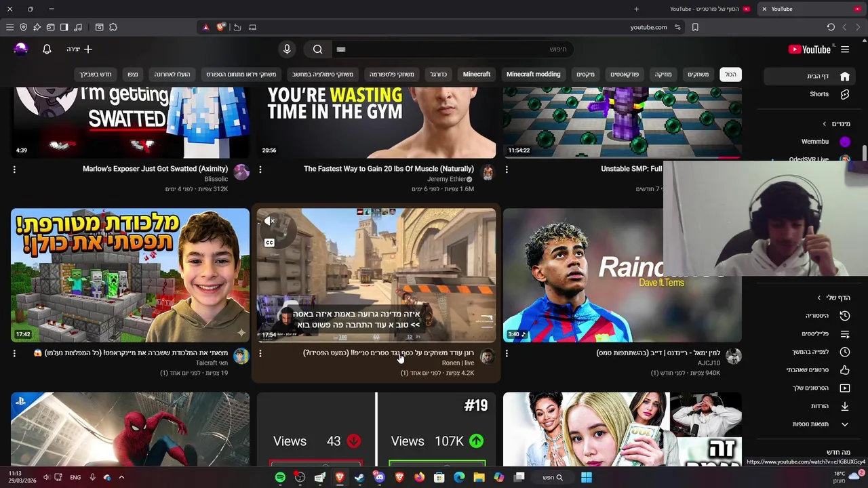Toggle captions CC on video preview
The image size is (868, 488).
pyautogui.click(x=269, y=243)
